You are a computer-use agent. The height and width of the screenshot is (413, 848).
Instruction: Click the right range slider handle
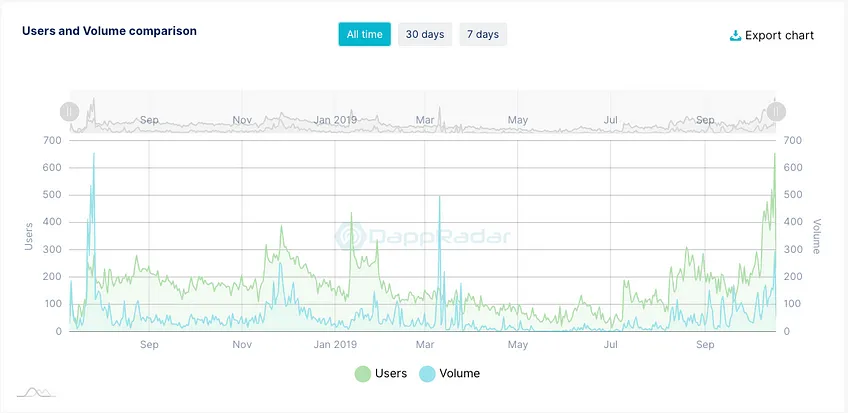pos(776,112)
